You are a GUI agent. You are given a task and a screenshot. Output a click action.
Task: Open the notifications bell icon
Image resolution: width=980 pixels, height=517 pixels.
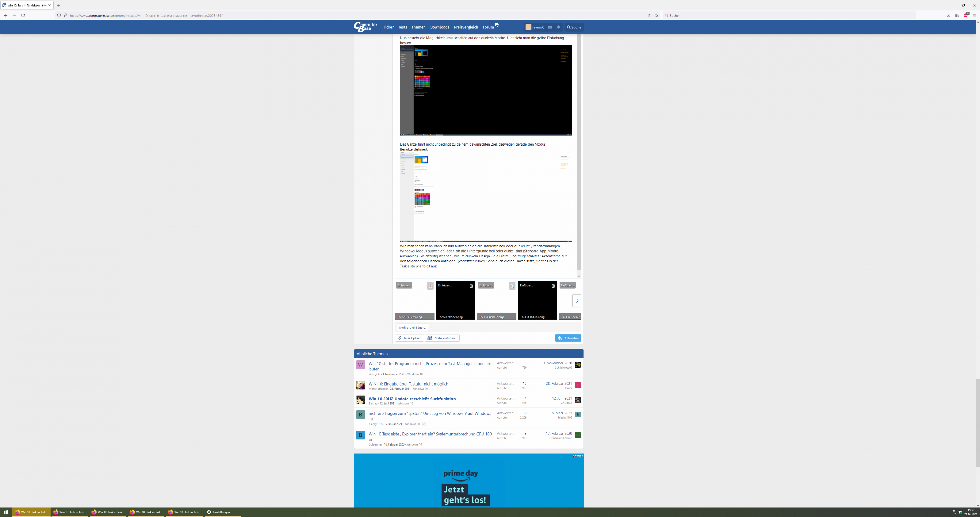[x=558, y=27]
